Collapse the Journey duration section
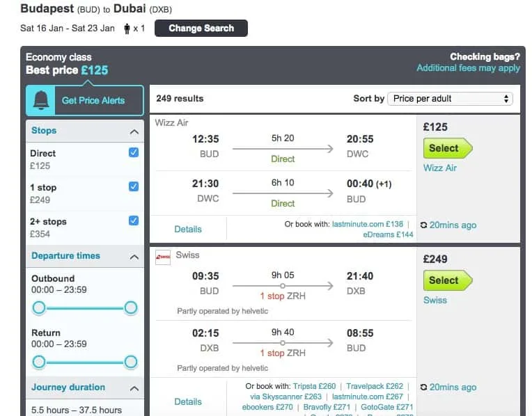This screenshot has width=532, height=416. [x=134, y=388]
